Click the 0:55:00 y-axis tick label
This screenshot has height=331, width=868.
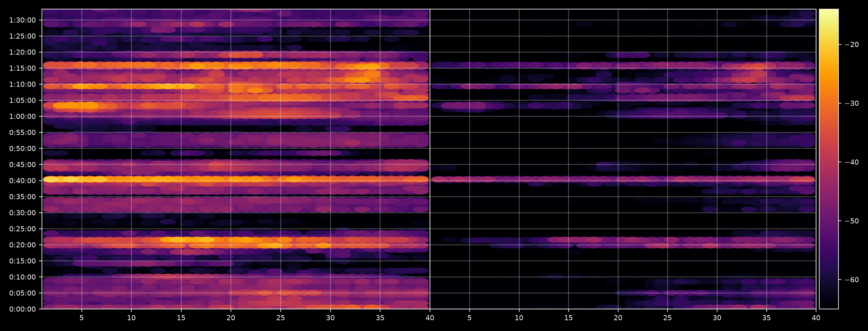[x=23, y=133]
